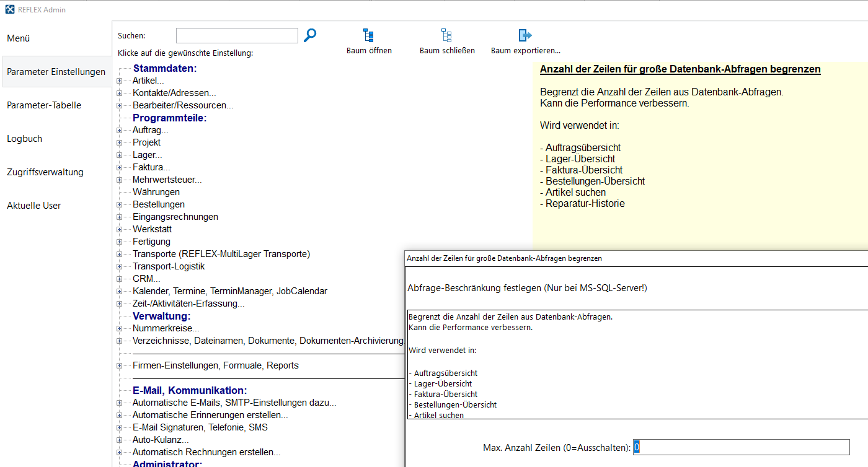Select Transporte (REFLEX-MultiLager Transporte) item
Image resolution: width=868 pixels, height=467 pixels.
(221, 254)
